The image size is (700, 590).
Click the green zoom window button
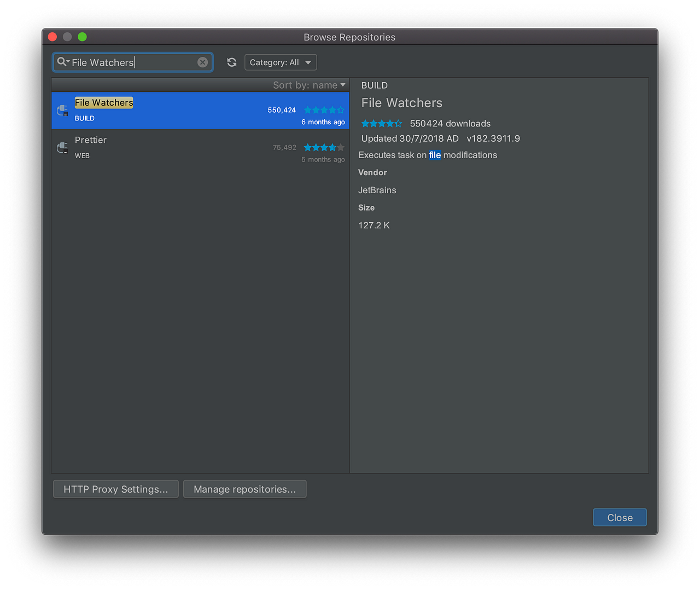82,37
